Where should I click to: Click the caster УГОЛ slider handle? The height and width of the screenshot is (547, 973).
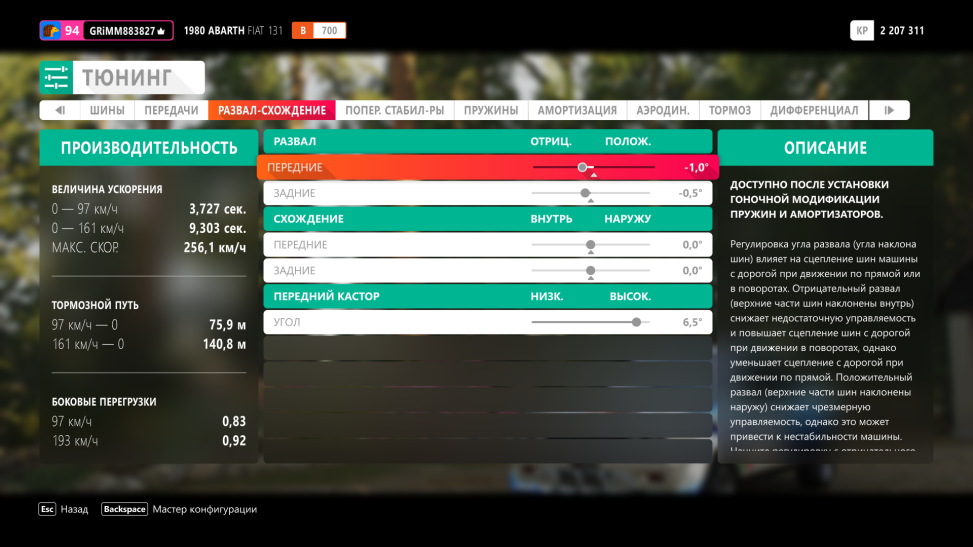636,322
